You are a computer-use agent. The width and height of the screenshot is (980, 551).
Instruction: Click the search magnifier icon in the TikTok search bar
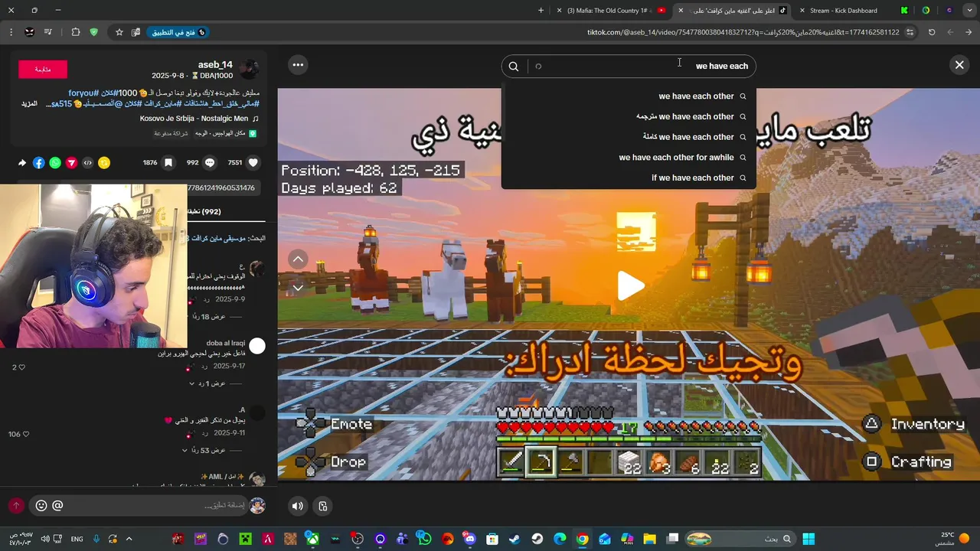(x=514, y=66)
